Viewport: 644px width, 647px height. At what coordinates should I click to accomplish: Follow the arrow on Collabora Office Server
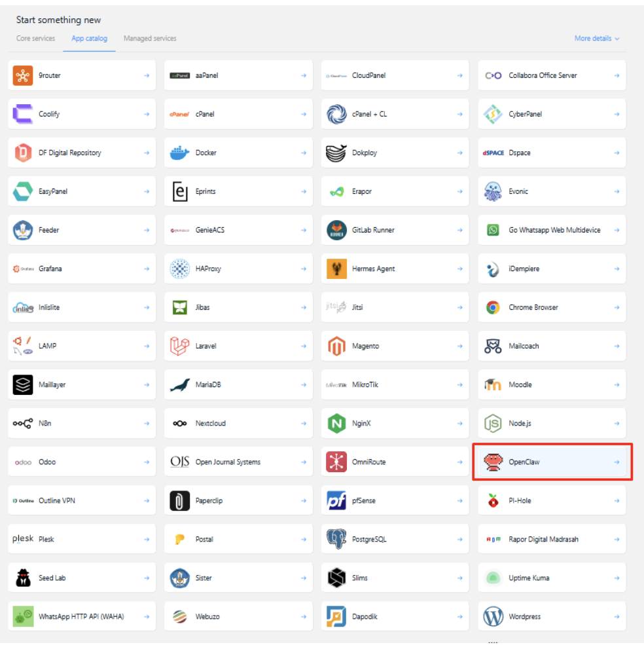coord(617,75)
